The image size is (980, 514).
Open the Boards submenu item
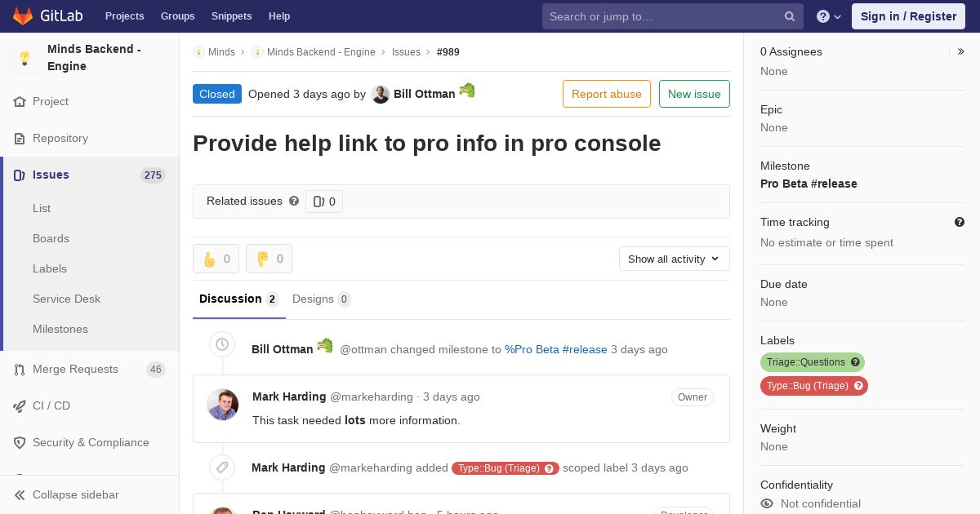tap(51, 238)
